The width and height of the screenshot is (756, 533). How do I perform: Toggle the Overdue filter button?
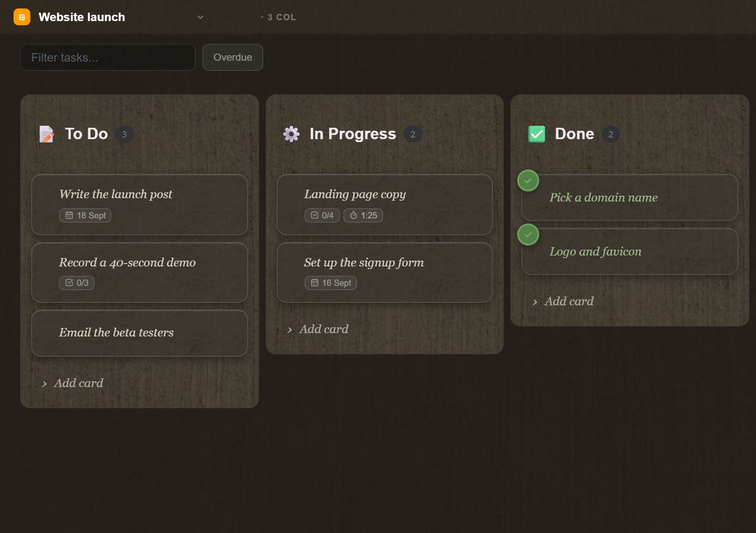(x=233, y=57)
